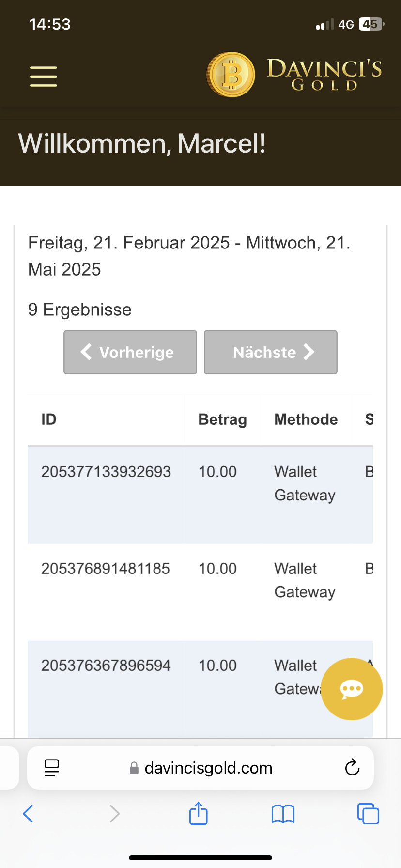Open the hamburger menu

tap(44, 77)
